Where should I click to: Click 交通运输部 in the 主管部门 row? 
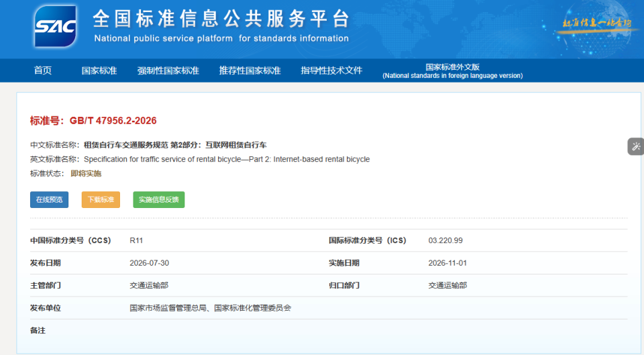click(x=149, y=286)
